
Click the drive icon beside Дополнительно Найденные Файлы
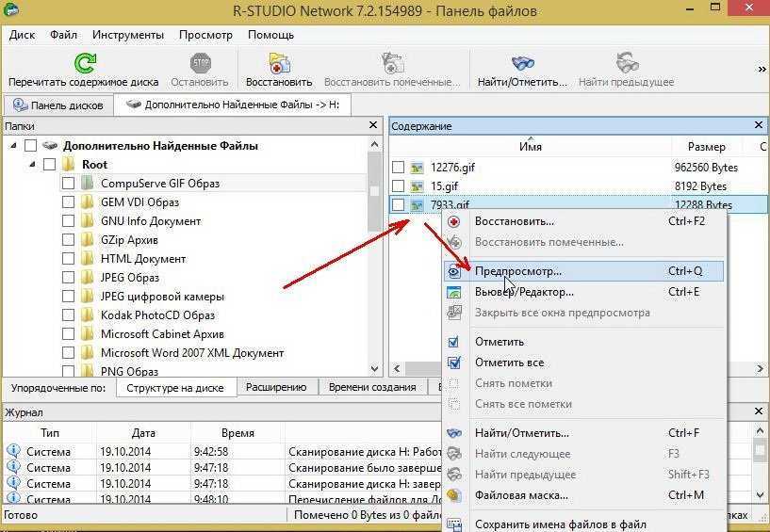tap(50, 146)
